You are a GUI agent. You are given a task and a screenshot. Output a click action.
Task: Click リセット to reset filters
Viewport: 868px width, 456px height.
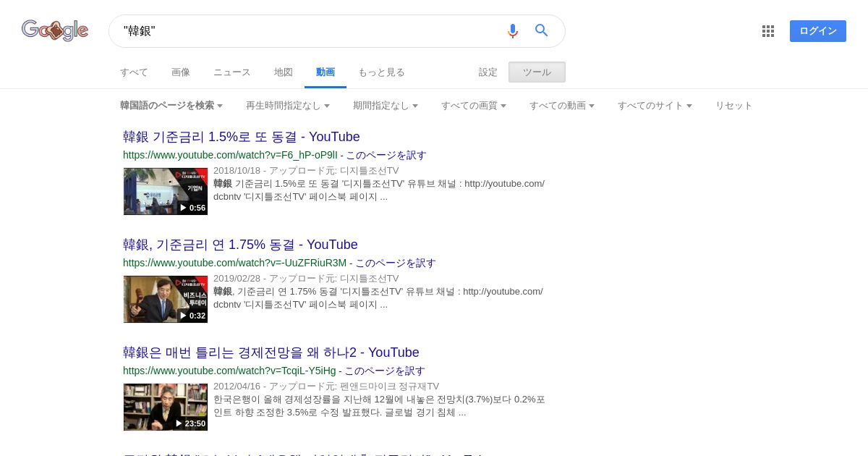pos(734,106)
